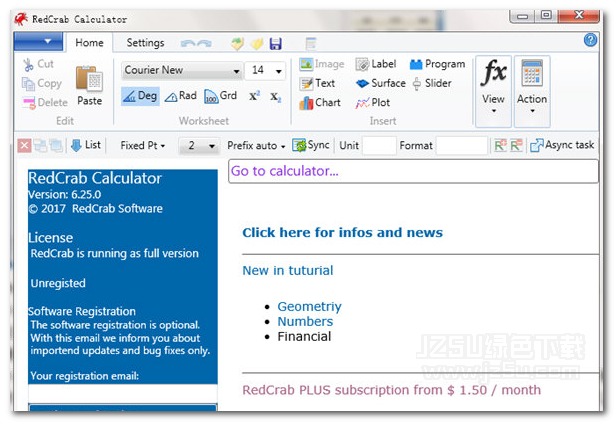Insert a Slider control

pyautogui.click(x=432, y=83)
